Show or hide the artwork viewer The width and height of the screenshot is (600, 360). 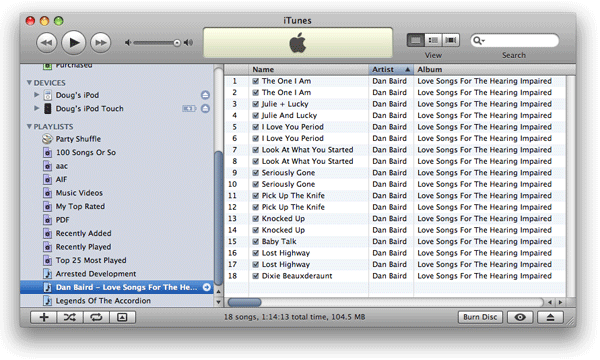pos(122,317)
